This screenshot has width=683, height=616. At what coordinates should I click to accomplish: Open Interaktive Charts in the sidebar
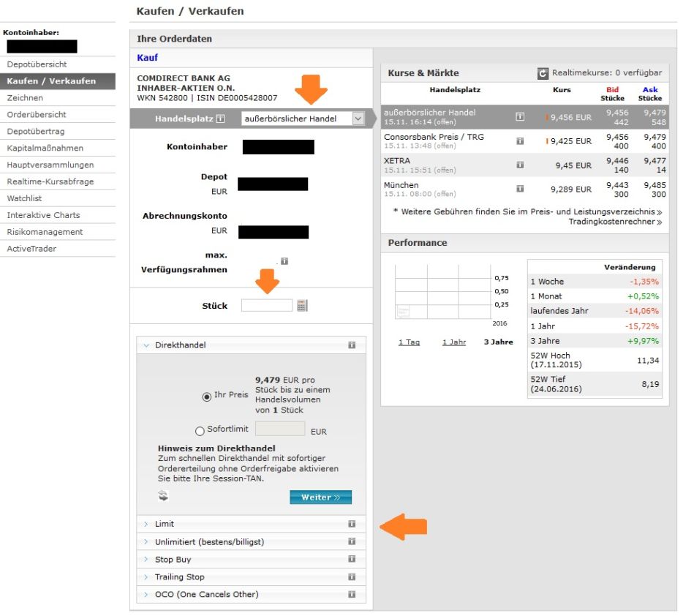(58, 215)
